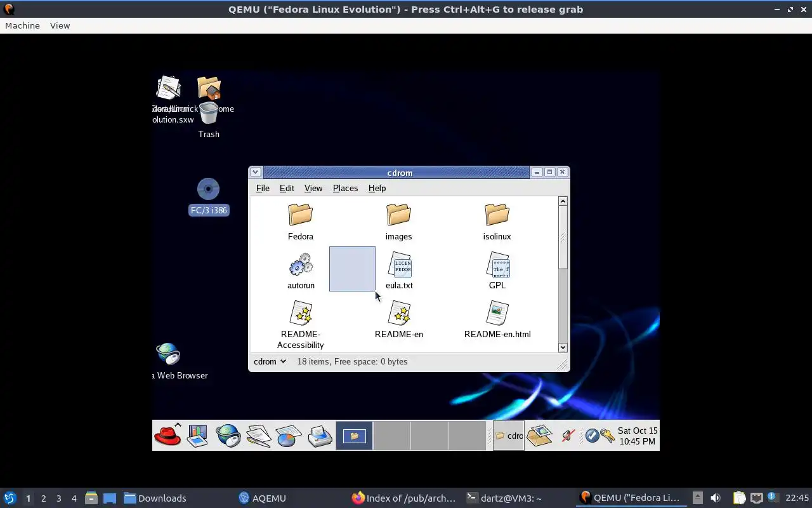Select the GPL file

(x=497, y=271)
